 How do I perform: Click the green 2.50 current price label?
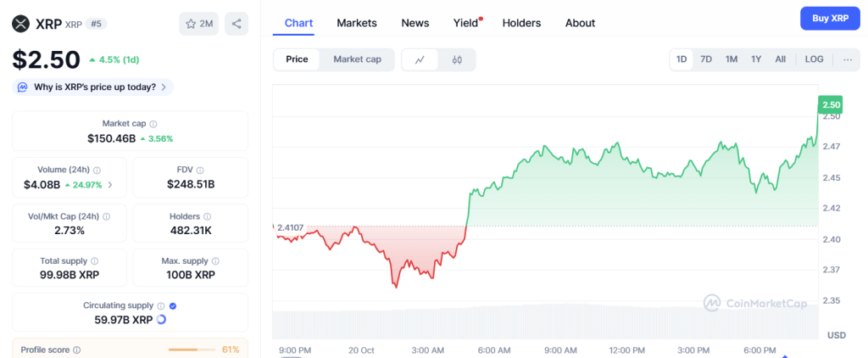[831, 104]
